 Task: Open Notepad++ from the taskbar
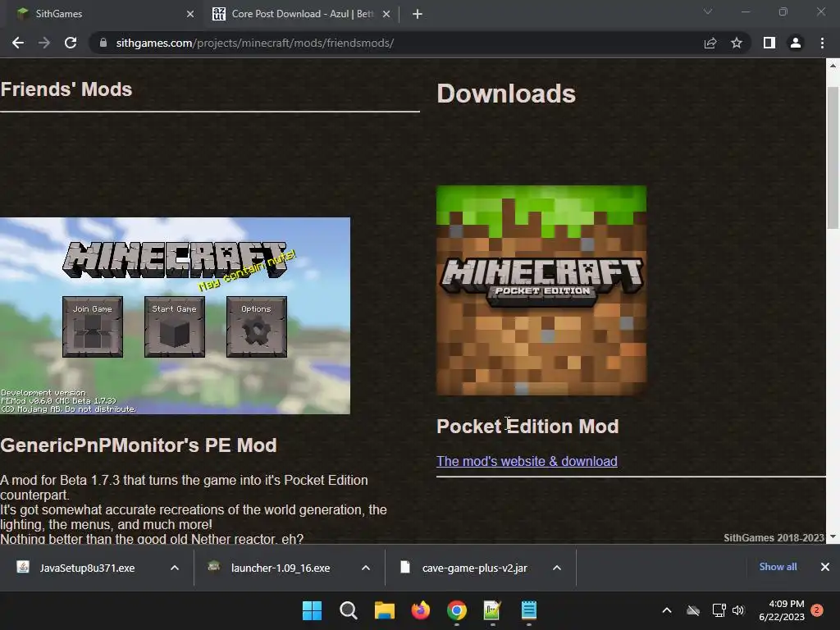[492, 610]
